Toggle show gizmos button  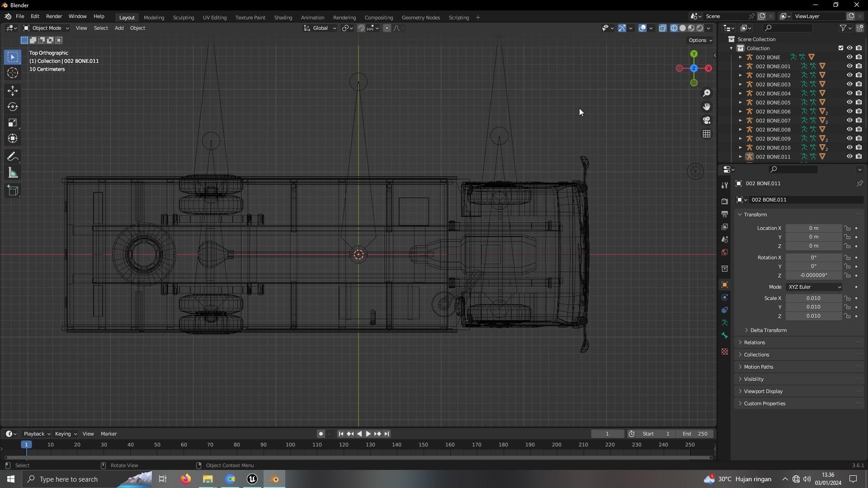[622, 28]
